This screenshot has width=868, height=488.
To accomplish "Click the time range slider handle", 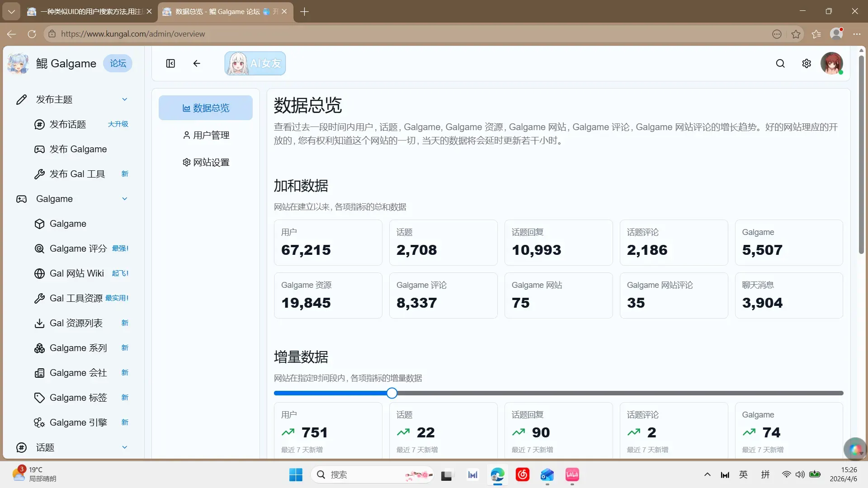I will [x=392, y=393].
